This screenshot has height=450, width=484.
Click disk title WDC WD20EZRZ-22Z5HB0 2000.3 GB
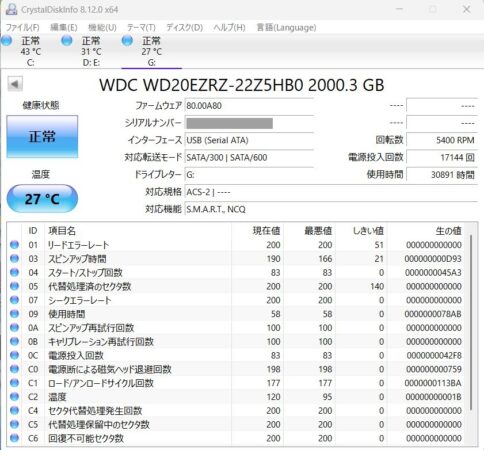coord(242,85)
